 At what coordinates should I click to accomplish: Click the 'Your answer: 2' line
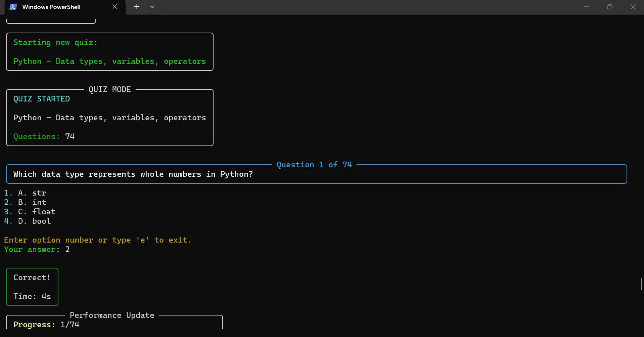point(37,249)
